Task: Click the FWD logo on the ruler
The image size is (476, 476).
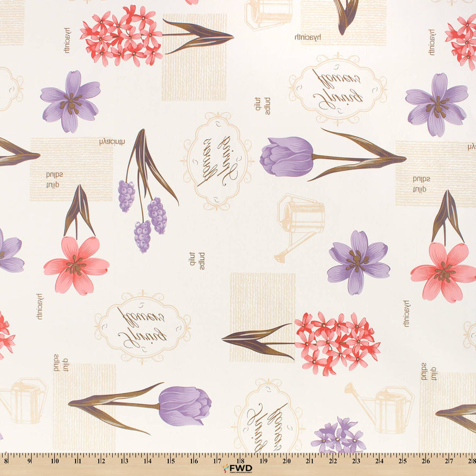Action: 237,469
